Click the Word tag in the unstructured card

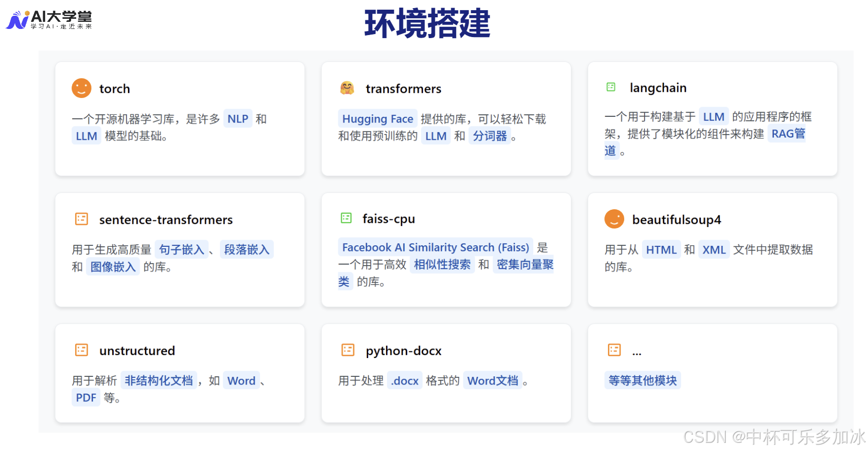[x=241, y=381]
